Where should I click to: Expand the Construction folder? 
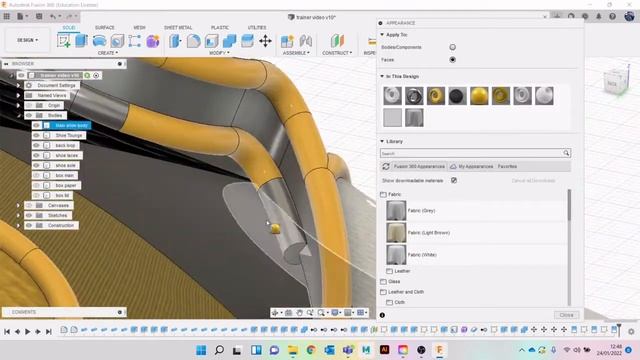coord(18,225)
